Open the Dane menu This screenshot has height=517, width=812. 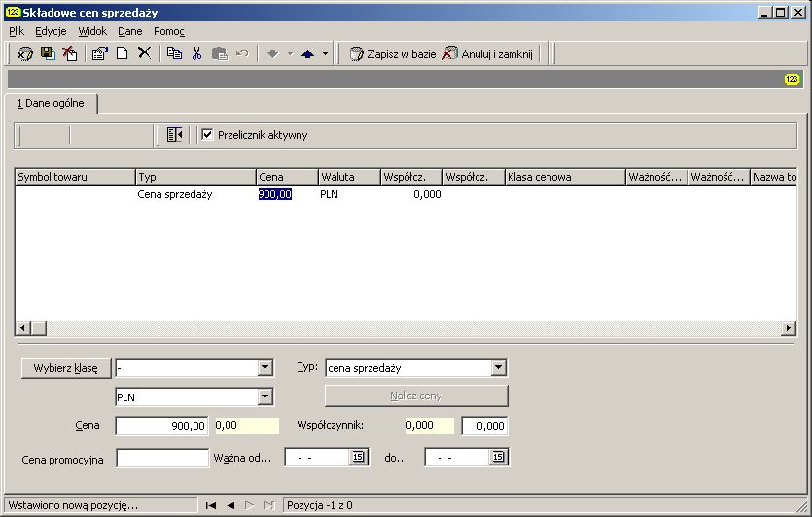[130, 31]
